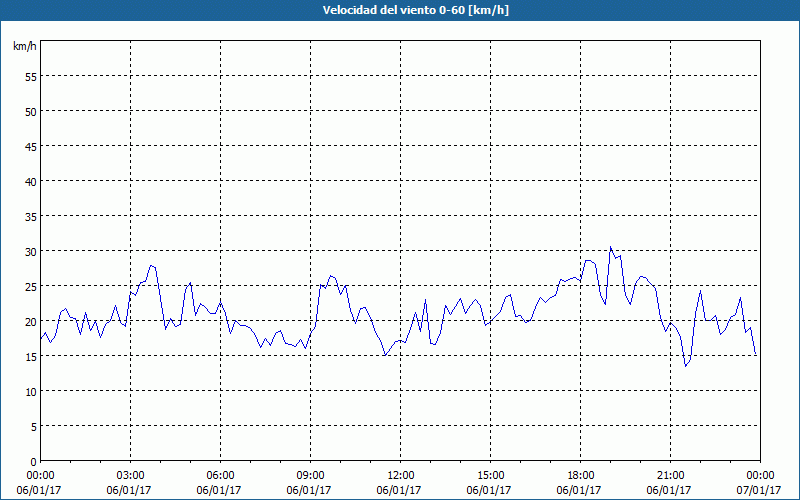This screenshot has width=800, height=500.
Task: Click the 06/01/17 date under 12:00
Action: click(399, 490)
